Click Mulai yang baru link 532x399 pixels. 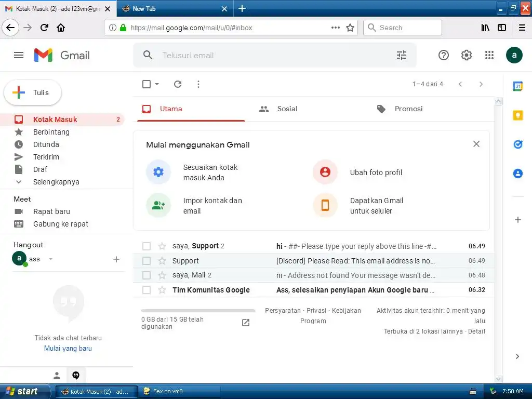coord(68,349)
